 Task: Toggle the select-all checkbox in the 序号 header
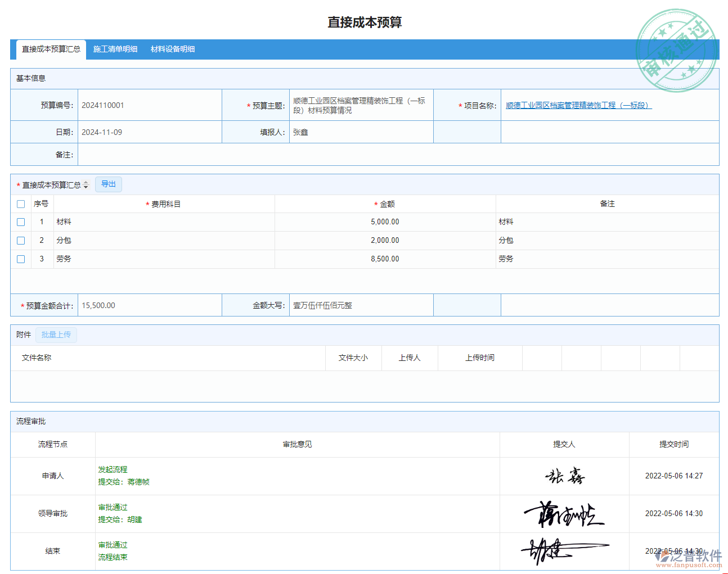coord(21,204)
